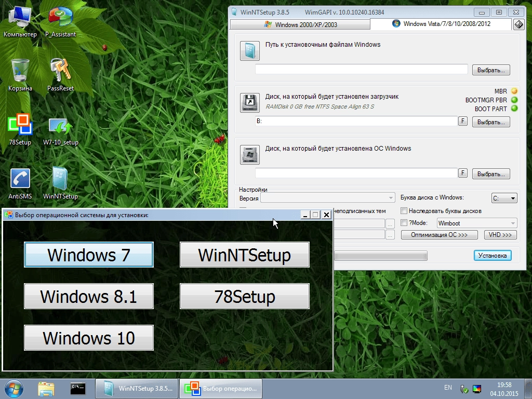Click Выбрать for bootloader disk
532x399 pixels.
[x=491, y=122]
